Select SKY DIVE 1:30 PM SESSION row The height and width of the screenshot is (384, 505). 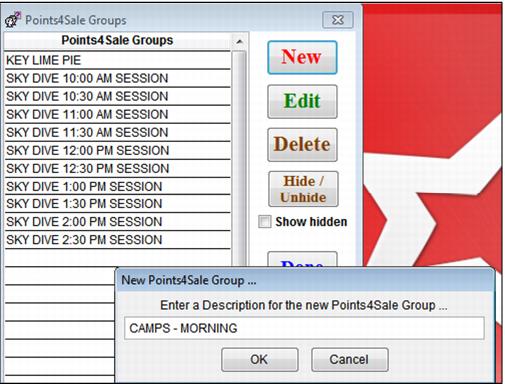[117, 204]
